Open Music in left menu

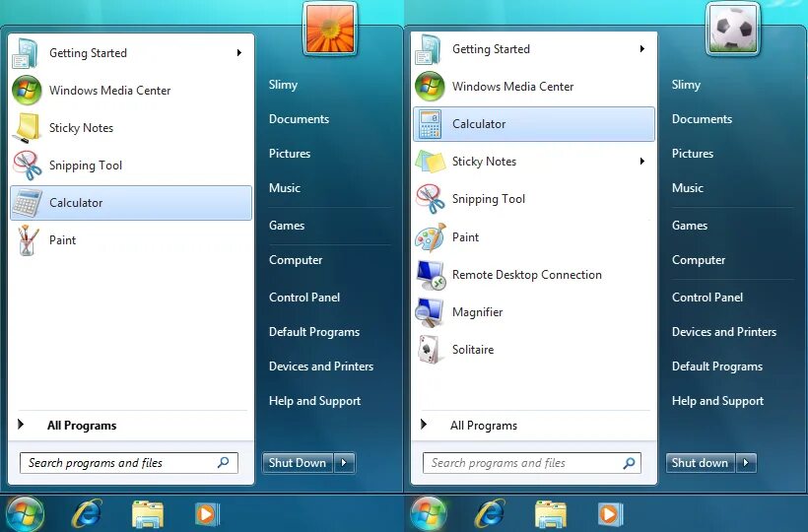tap(285, 188)
